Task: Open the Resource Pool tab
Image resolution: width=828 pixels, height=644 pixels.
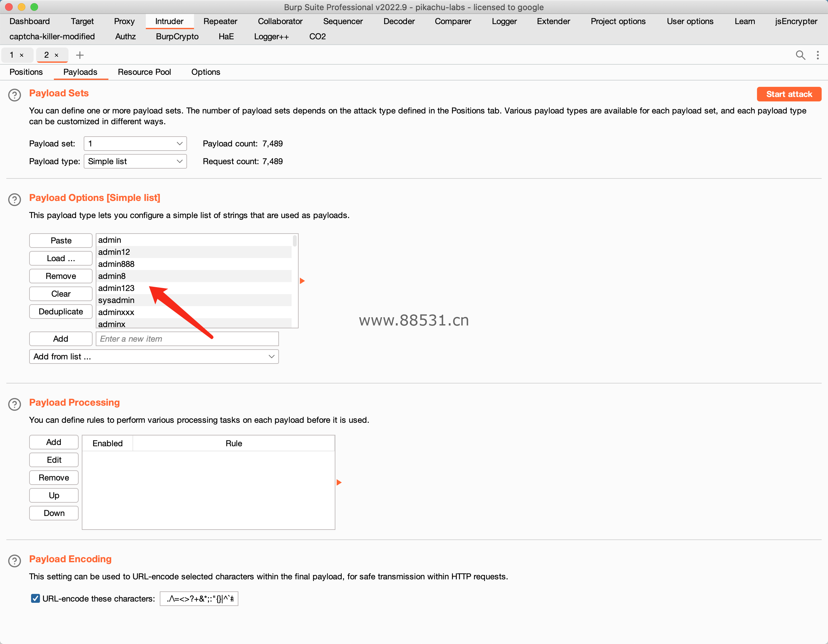Action: click(145, 72)
